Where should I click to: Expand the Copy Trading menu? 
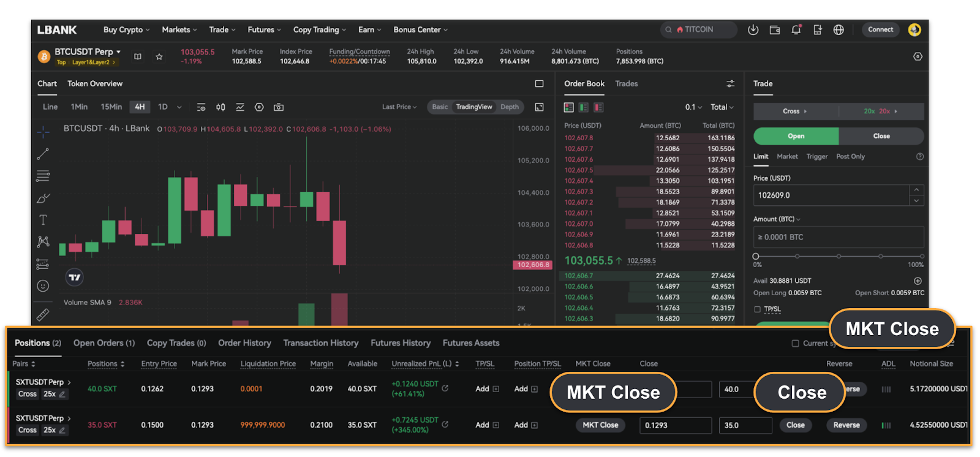pos(320,29)
